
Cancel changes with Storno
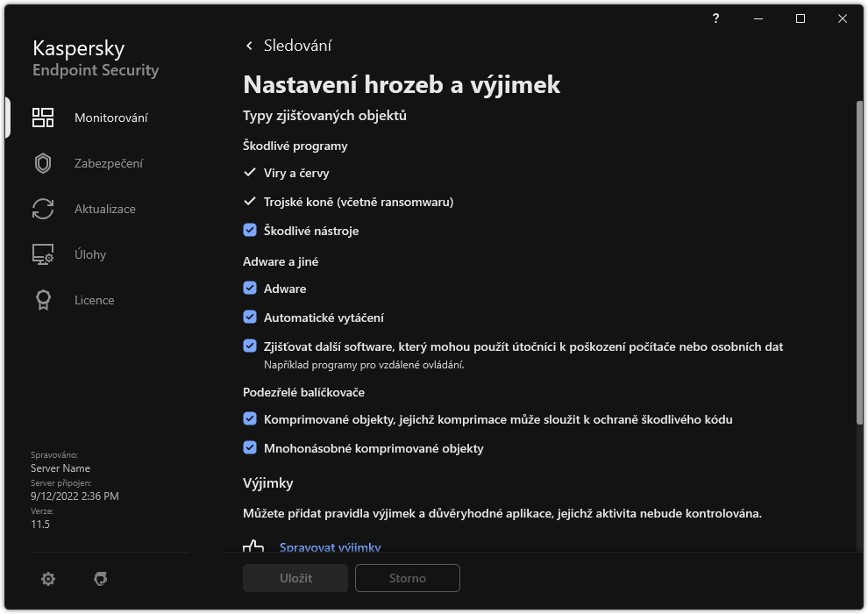[x=407, y=578]
